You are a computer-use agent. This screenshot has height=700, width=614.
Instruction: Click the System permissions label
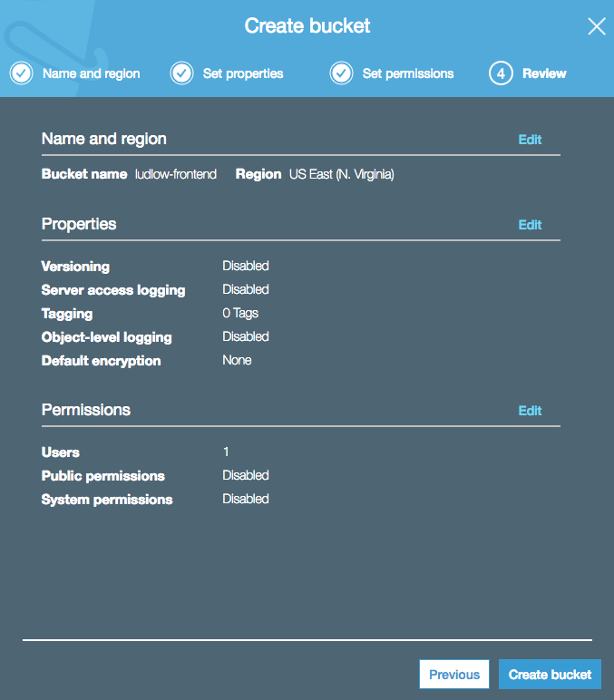click(107, 500)
